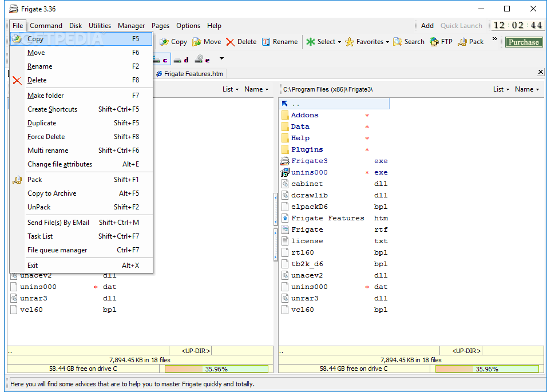The image size is (547, 392).
Task: Choose UnPack in the File menu
Action: (x=81, y=207)
